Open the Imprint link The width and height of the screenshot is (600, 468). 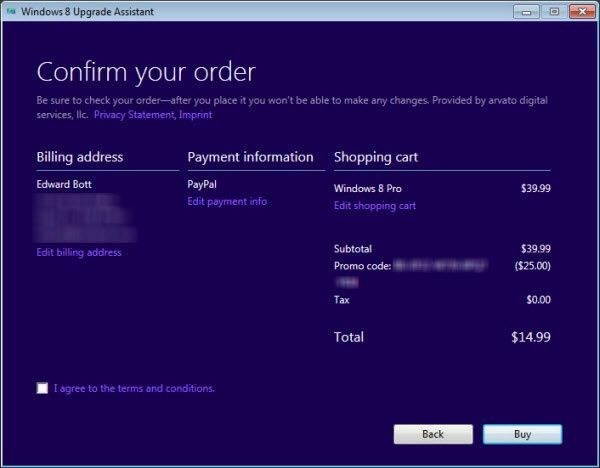pyautogui.click(x=196, y=114)
